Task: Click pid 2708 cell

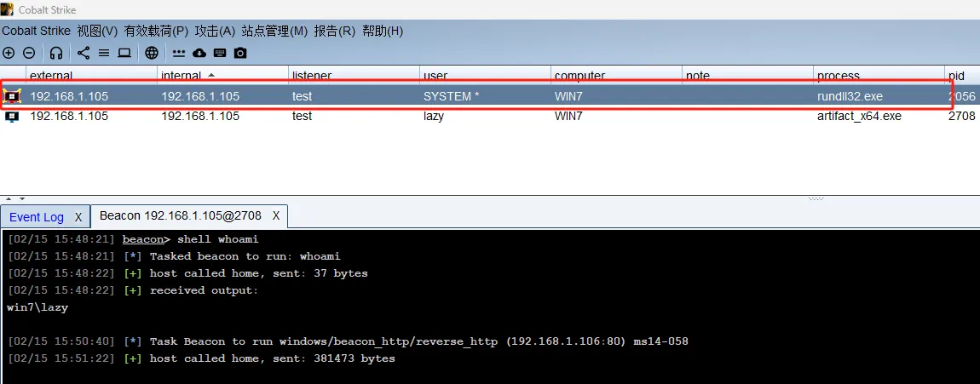Action: pyautogui.click(x=961, y=116)
